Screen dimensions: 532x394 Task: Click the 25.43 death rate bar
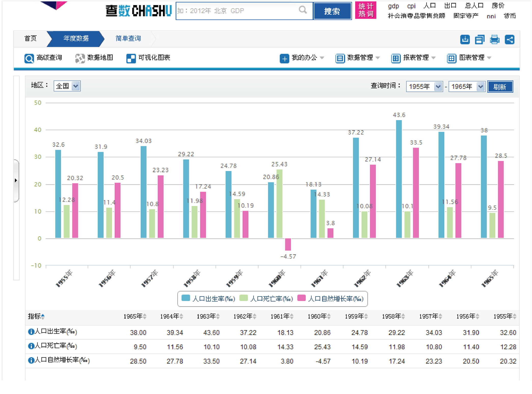point(279,204)
